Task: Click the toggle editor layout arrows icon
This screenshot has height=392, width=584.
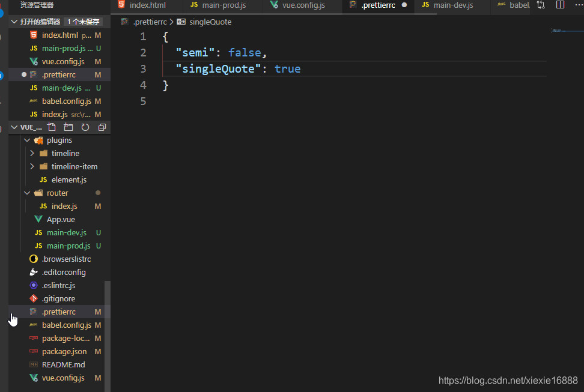Action: point(541,5)
